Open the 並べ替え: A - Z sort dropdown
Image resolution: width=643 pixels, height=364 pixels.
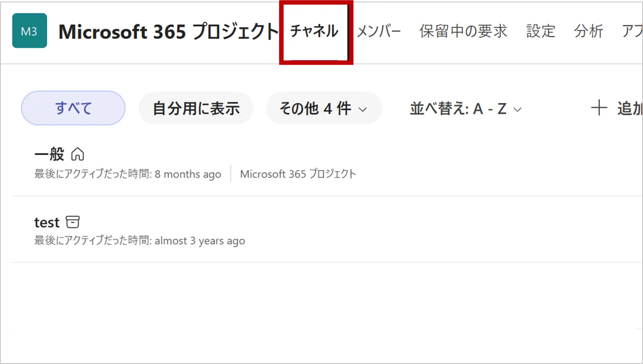pyautogui.click(x=465, y=109)
